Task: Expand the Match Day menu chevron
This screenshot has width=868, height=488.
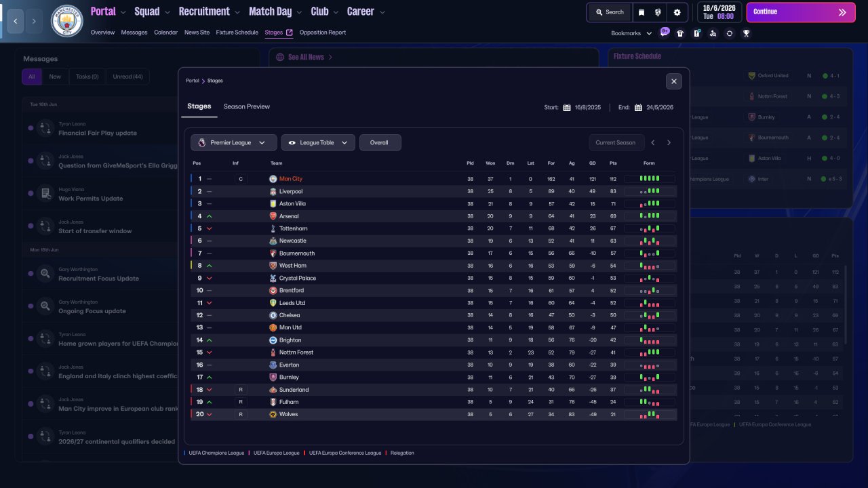Action: (x=299, y=12)
